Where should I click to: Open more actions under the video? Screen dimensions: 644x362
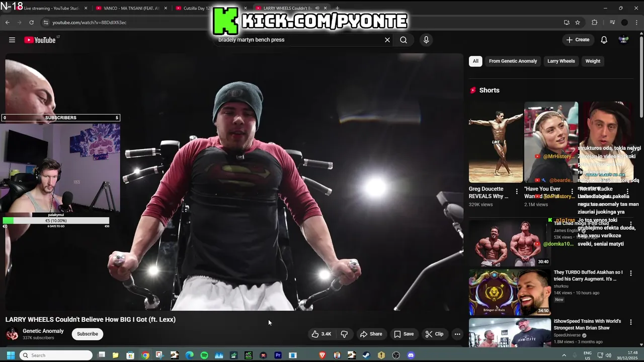coord(457,334)
